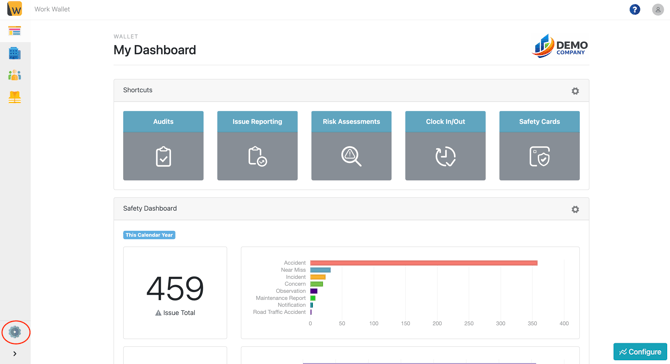Click the Road Traffic Accident label
This screenshot has height=364, width=670.
click(x=279, y=312)
